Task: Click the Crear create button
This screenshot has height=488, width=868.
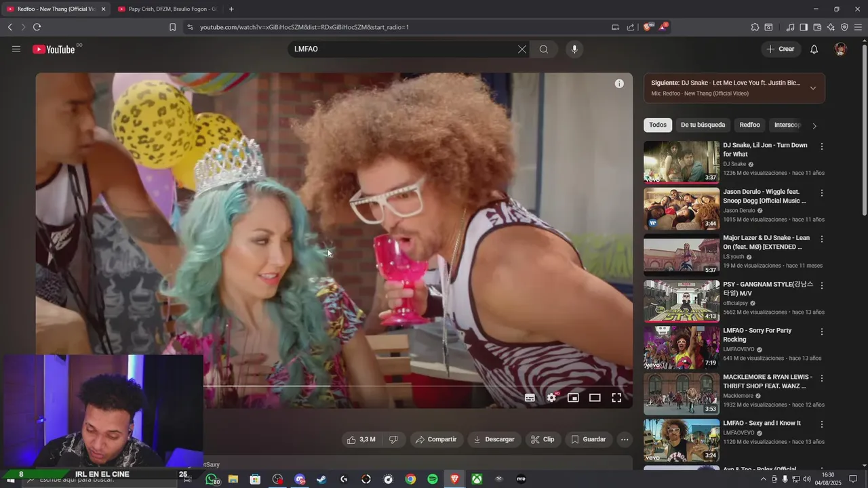Action: point(781,49)
